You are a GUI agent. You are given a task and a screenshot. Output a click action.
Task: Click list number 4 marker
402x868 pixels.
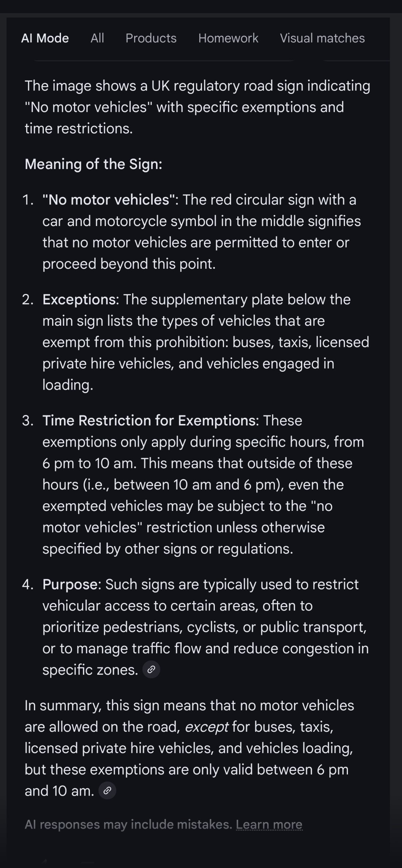tap(28, 584)
